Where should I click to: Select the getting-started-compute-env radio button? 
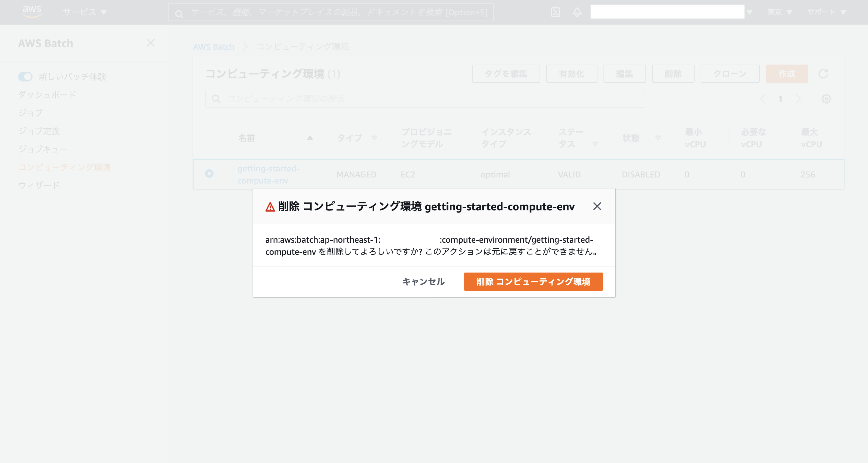(209, 173)
